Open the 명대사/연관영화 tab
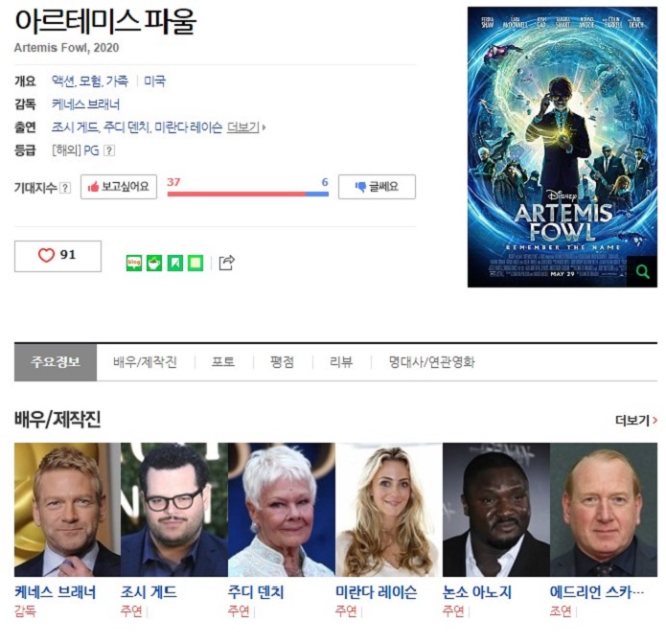The width and height of the screenshot is (666, 644). tap(432, 362)
